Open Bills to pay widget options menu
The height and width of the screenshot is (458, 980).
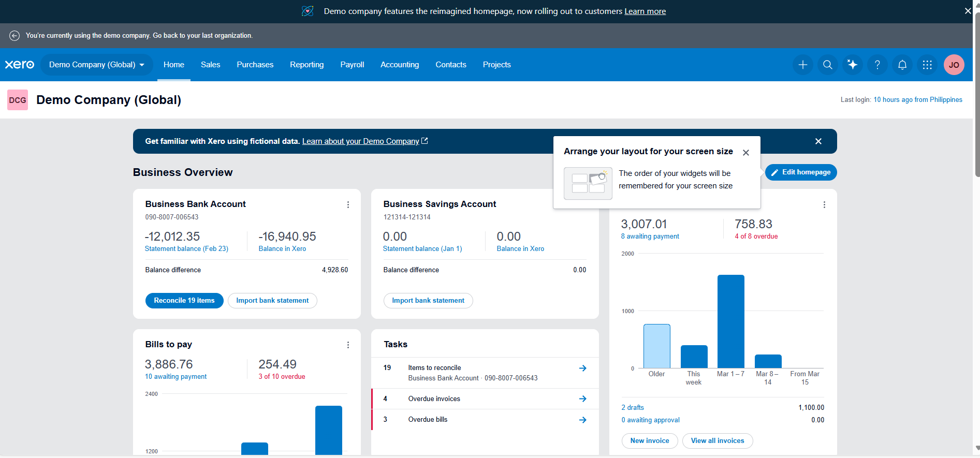tap(348, 345)
